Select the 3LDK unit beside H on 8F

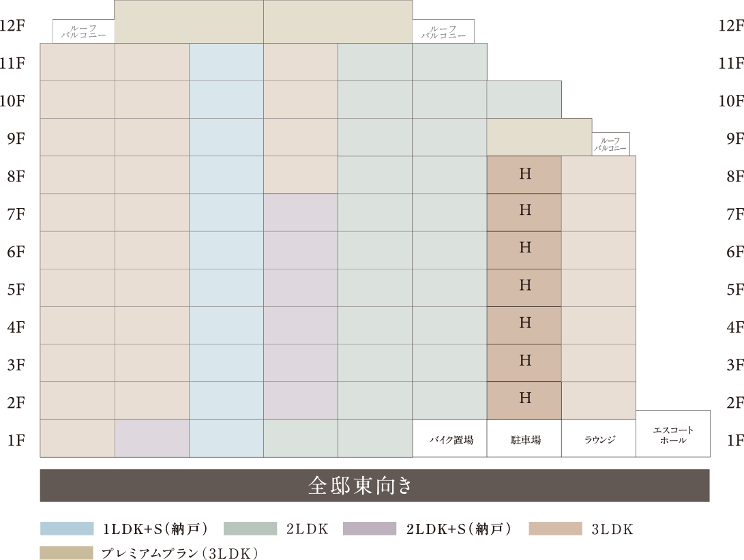(599, 175)
